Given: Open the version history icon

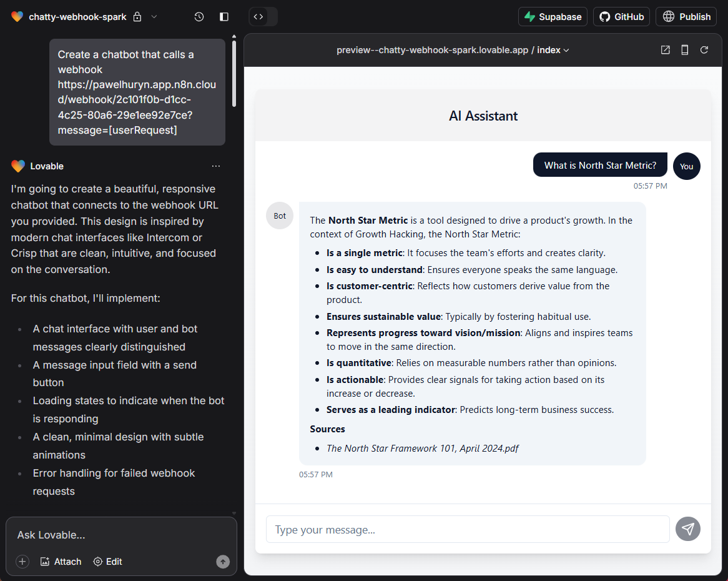Looking at the screenshot, I should click(x=199, y=16).
